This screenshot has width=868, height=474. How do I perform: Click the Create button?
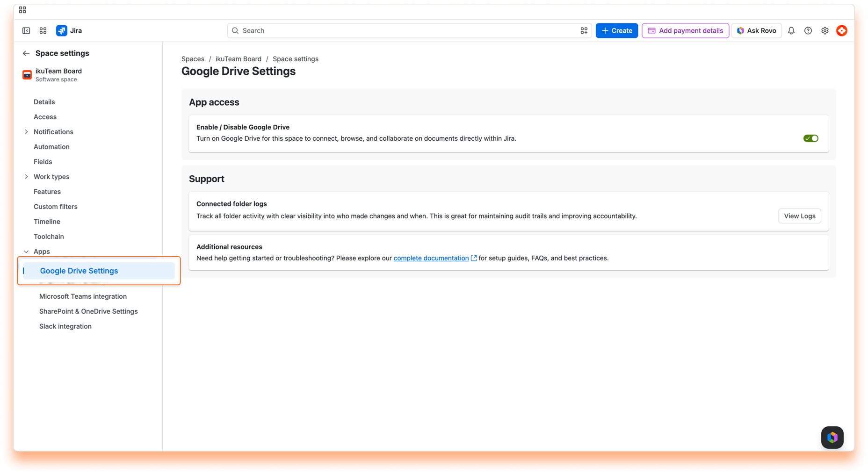[617, 31]
